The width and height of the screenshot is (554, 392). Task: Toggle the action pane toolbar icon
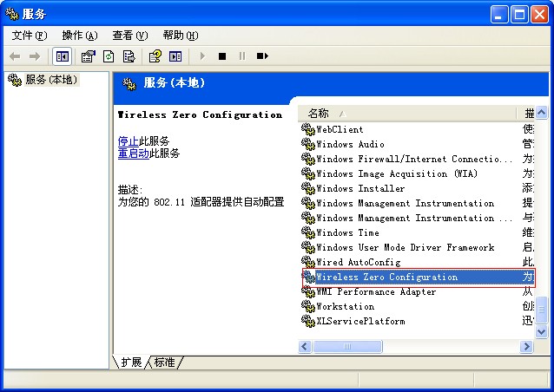point(175,56)
